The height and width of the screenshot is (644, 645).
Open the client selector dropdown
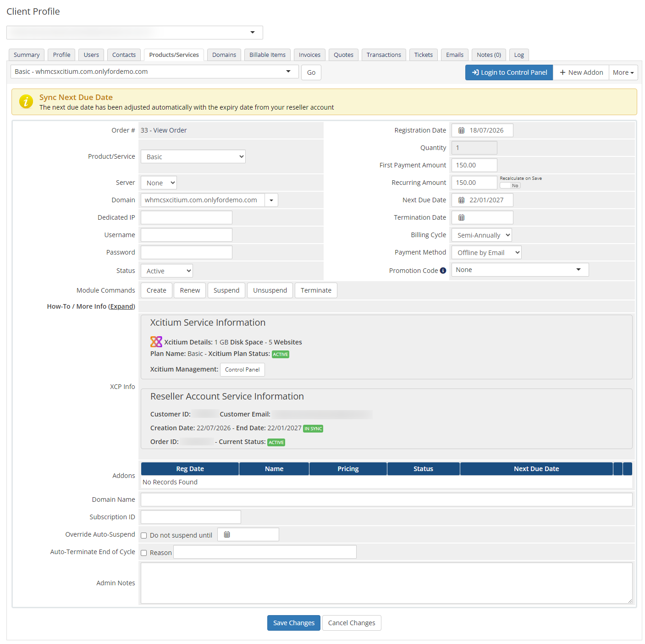tap(135, 33)
